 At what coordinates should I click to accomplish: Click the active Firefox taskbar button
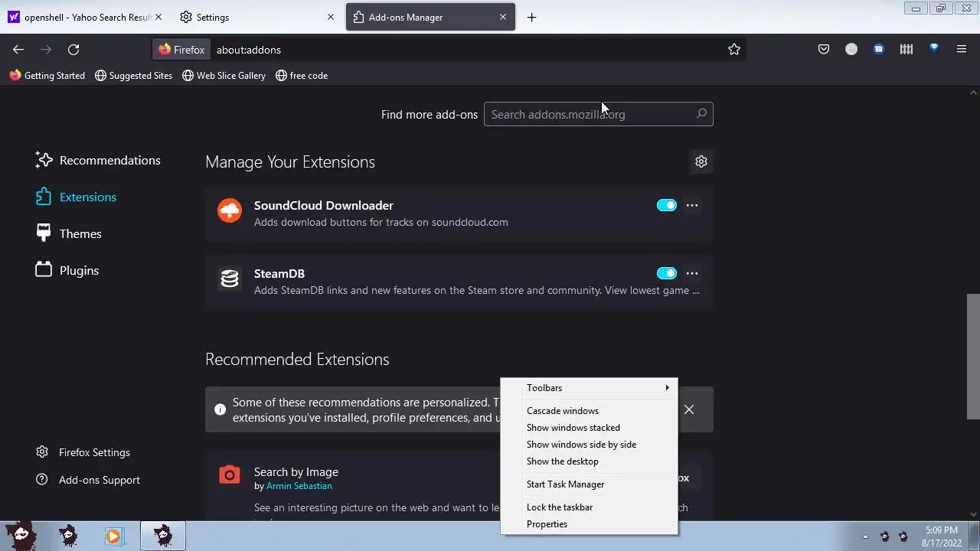[x=162, y=536]
